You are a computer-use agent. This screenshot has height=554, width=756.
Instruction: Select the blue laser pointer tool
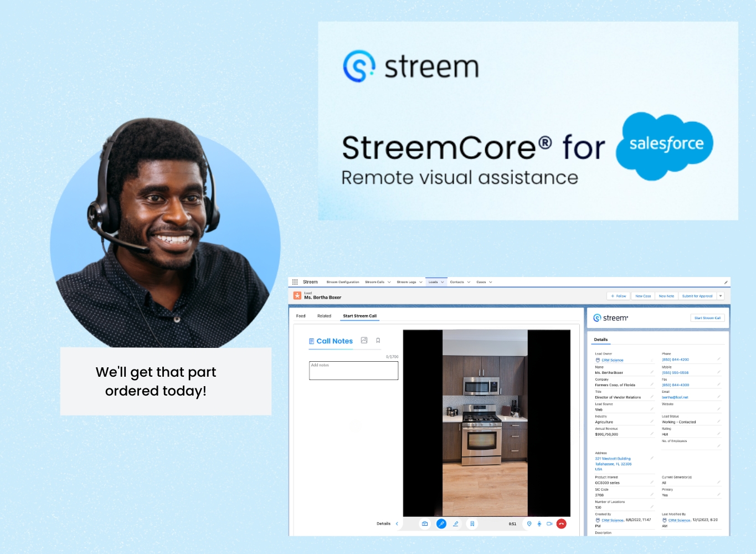pos(441,524)
